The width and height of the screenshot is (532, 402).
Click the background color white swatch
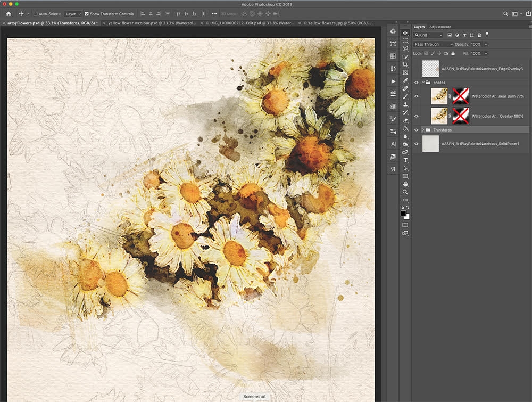407,217
